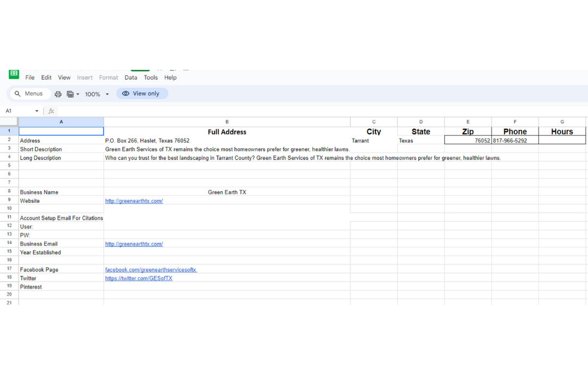Expand the filter views dropdown arrow
588x368 pixels.
click(x=78, y=94)
